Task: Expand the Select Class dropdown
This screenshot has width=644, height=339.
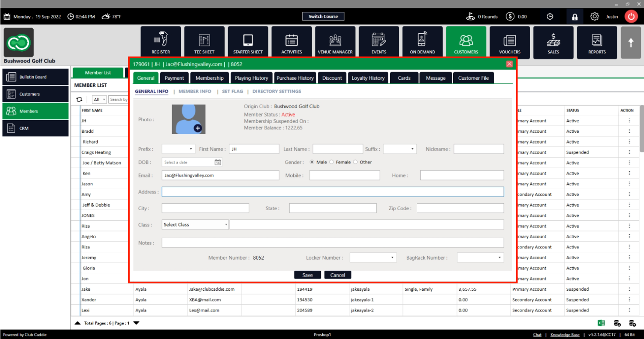Action: [195, 225]
